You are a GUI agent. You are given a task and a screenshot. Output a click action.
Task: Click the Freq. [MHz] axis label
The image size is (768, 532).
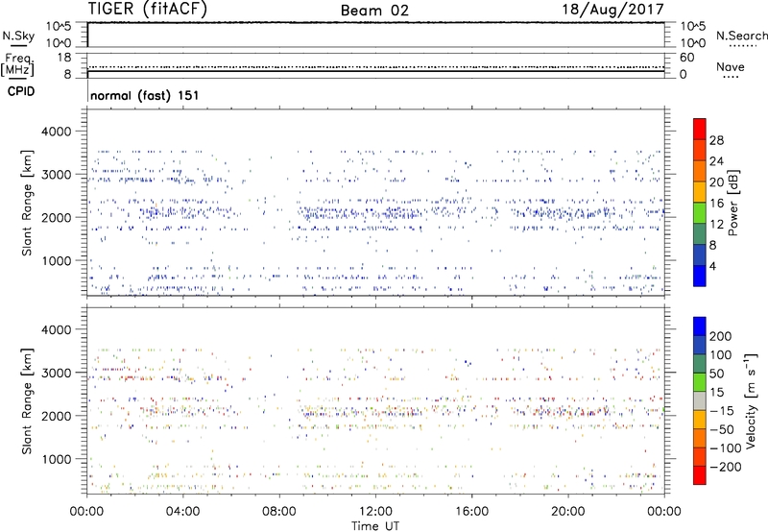coord(17,65)
